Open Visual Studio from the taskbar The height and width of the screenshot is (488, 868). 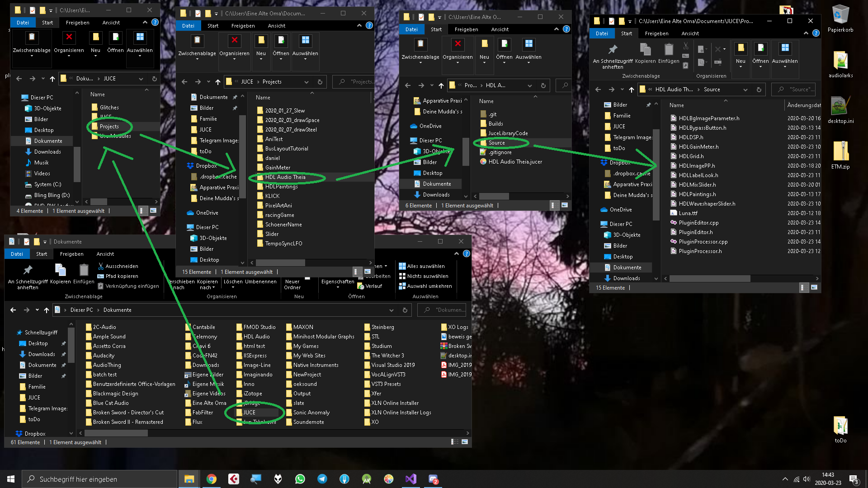[410, 479]
